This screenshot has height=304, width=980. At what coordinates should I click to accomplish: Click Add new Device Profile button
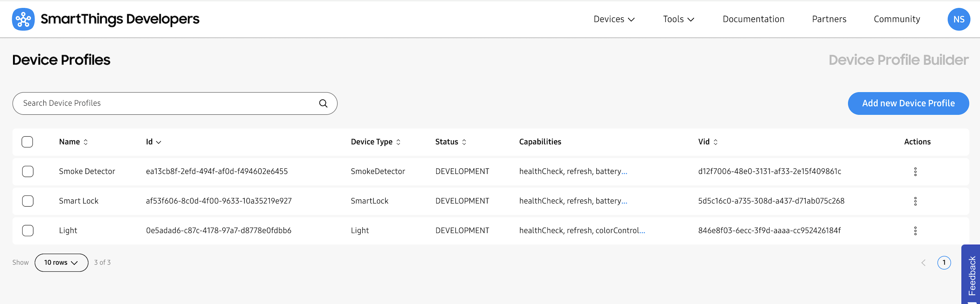tap(909, 103)
